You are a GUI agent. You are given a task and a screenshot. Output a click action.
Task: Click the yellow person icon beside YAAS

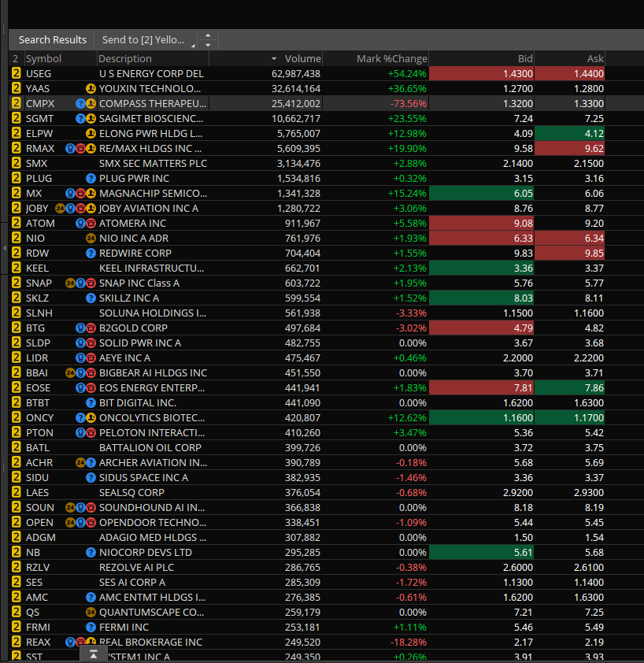pyautogui.click(x=91, y=89)
